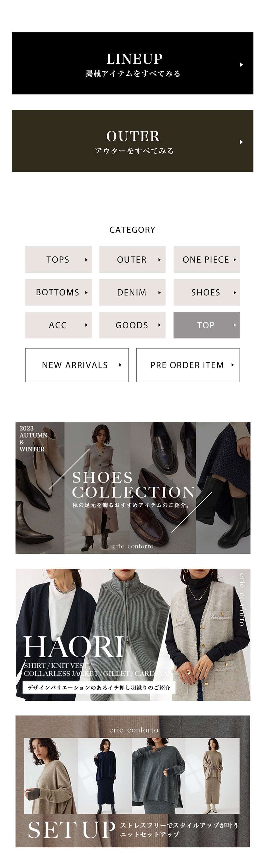Image resolution: width=266 pixels, height=868 pixels.
Task: Click arrow icon on OUTER banner
Action: click(241, 142)
